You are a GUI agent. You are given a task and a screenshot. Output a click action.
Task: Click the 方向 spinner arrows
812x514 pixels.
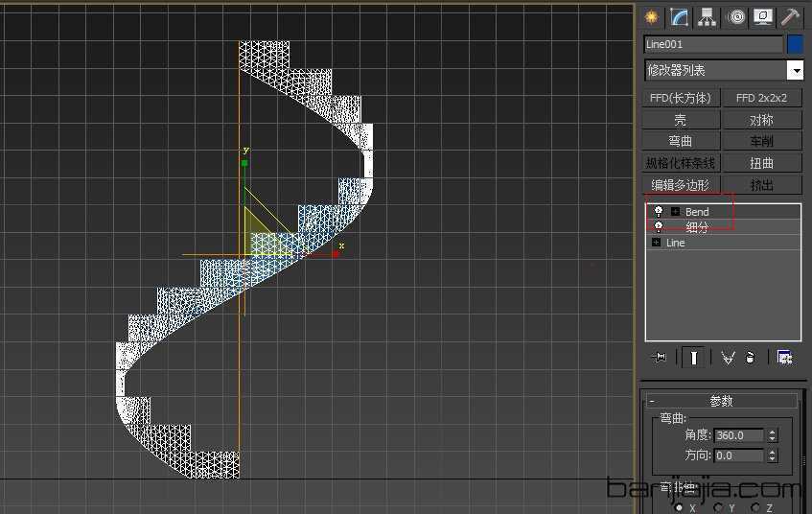(772, 456)
